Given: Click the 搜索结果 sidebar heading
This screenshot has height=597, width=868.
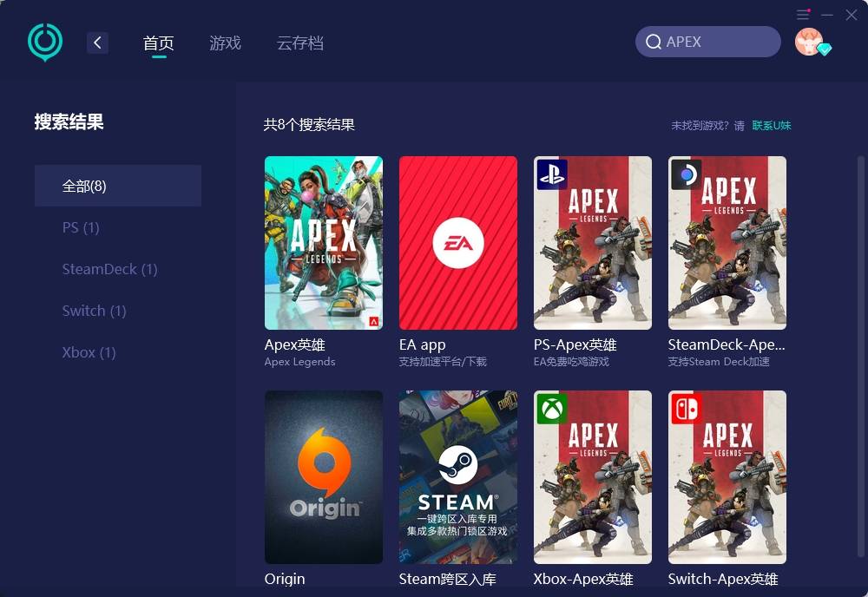Looking at the screenshot, I should click(x=69, y=121).
